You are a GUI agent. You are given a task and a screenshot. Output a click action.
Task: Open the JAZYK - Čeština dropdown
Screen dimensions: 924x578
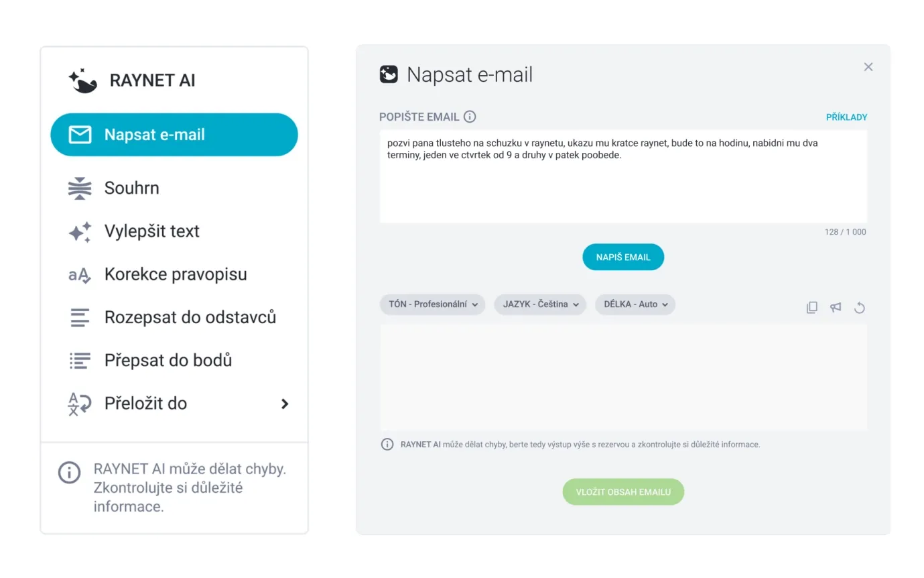coord(540,304)
